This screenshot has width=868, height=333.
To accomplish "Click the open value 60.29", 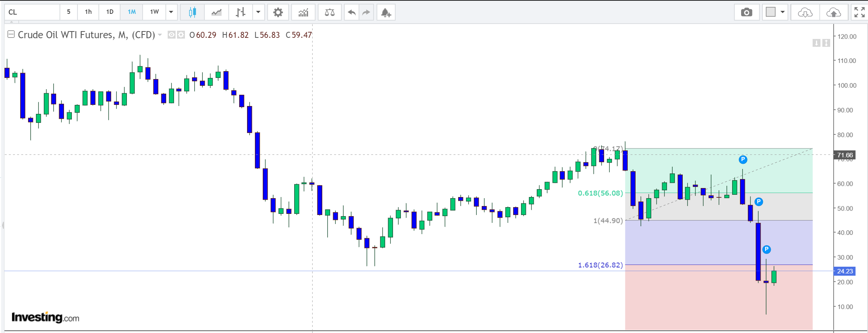I will 206,35.
